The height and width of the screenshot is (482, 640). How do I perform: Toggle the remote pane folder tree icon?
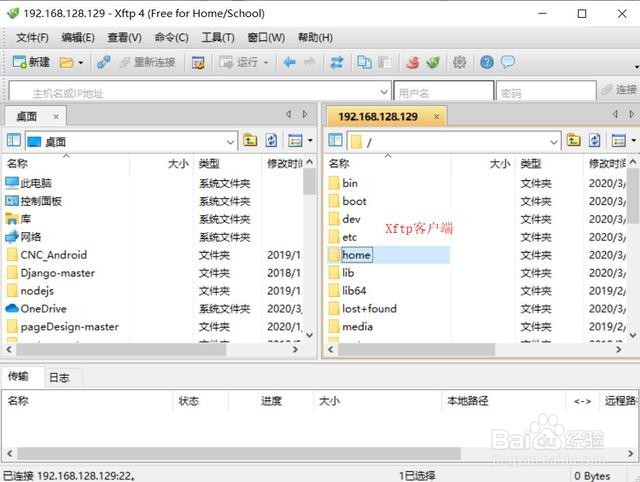coord(336,141)
